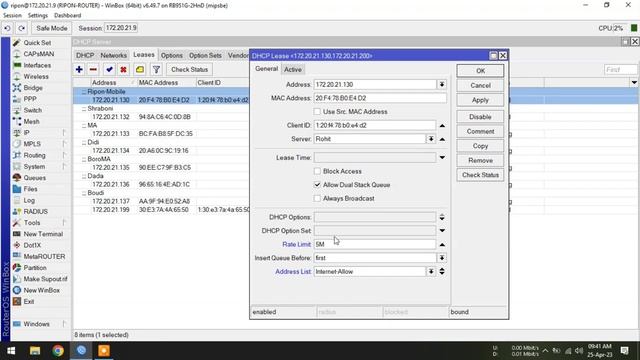Click Cancel in DHCP Lease dialog
Image resolution: width=640 pixels, height=360 pixels.
(x=480, y=85)
